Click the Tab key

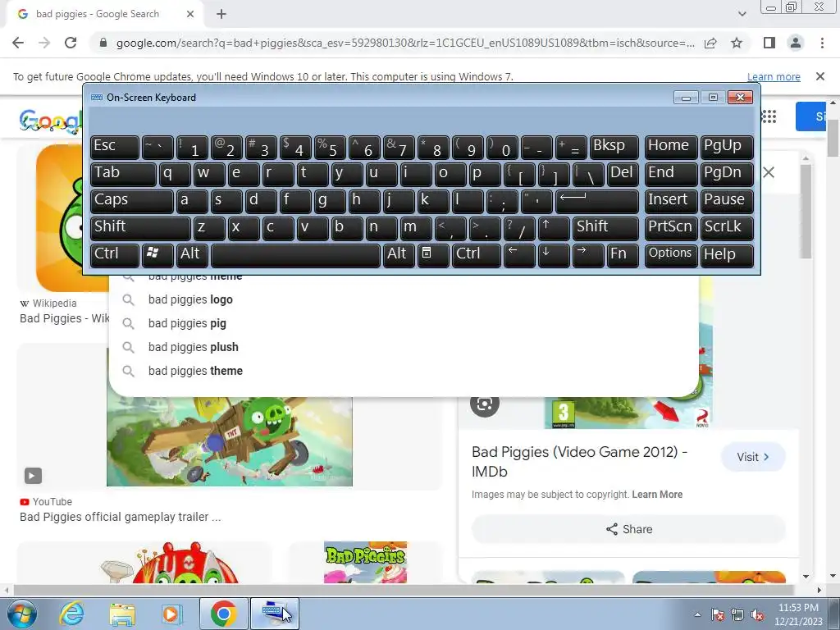point(123,174)
